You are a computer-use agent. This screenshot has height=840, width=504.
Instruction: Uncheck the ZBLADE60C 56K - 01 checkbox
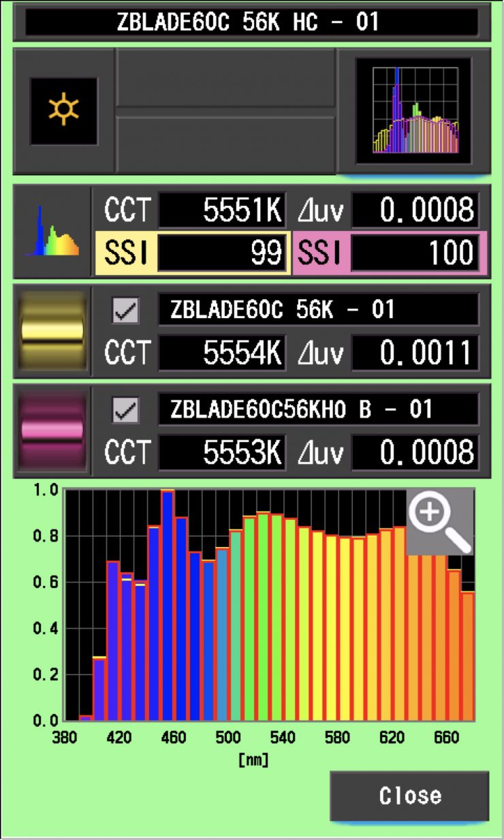click(x=126, y=311)
